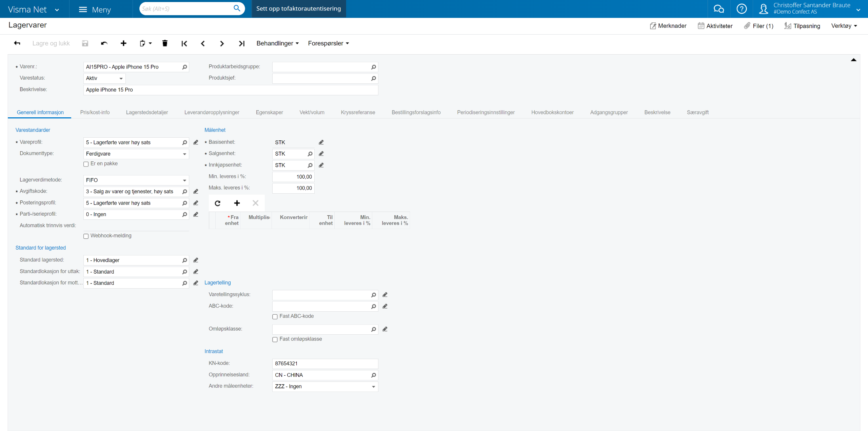Image resolution: width=868 pixels, height=431 pixels.
Task: Expand the Lagerverdimetode FIFO dropdown
Action: click(x=184, y=180)
